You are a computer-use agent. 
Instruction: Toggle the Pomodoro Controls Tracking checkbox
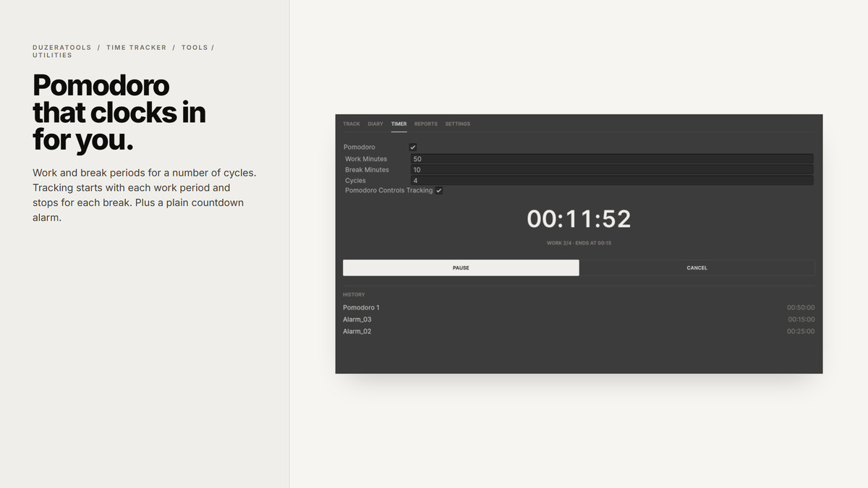pyautogui.click(x=439, y=190)
